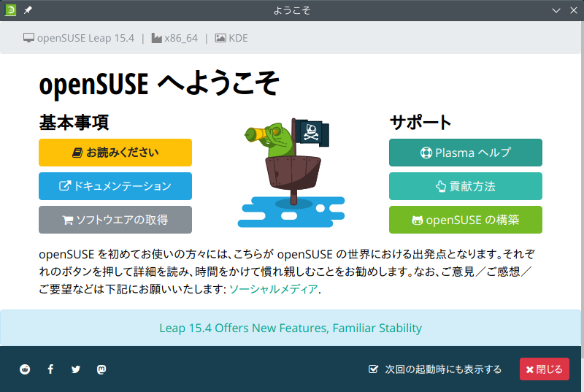Toggle 次回の起動時にも表示する checkbox
Viewport: 584px width, 392px height.
pos(373,369)
